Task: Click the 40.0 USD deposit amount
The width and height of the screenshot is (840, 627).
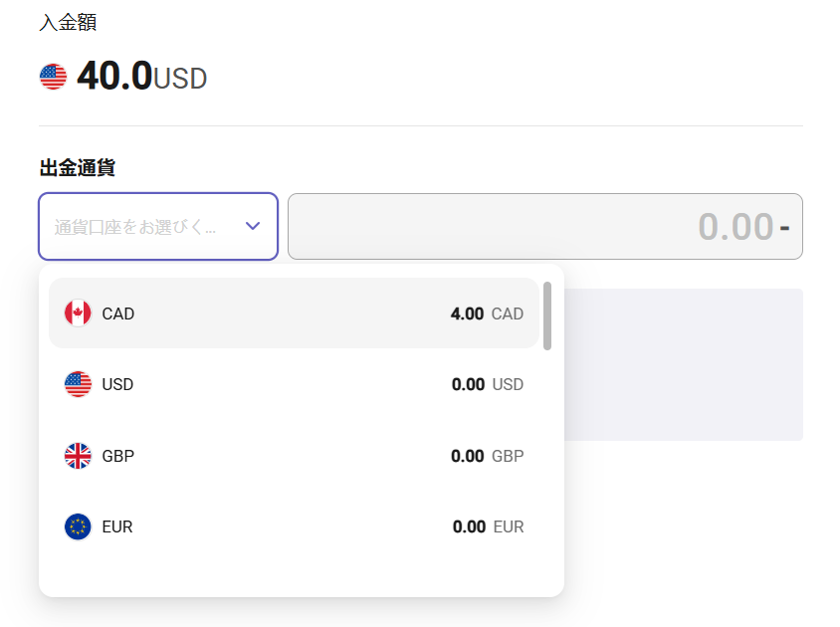Action: click(142, 76)
